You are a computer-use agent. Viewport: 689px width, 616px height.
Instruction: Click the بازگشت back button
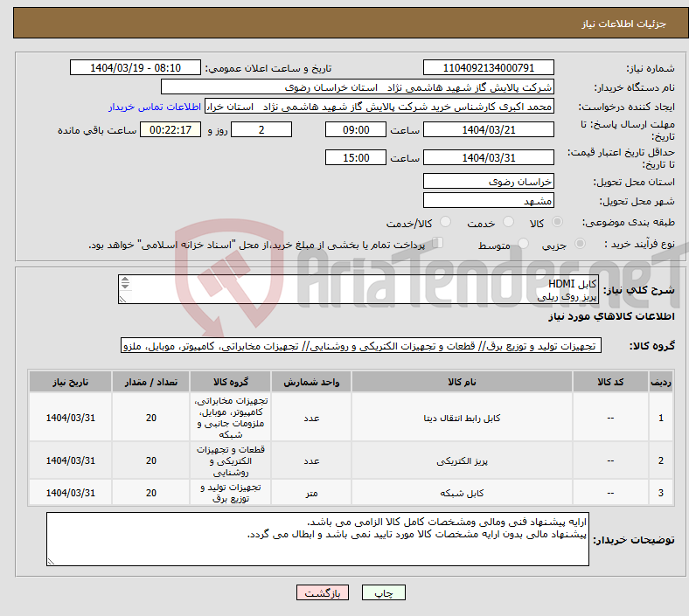pos(322,592)
